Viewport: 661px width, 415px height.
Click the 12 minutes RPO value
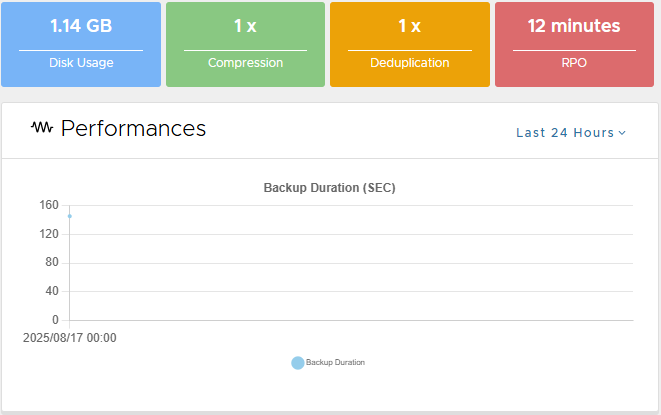pos(574,26)
